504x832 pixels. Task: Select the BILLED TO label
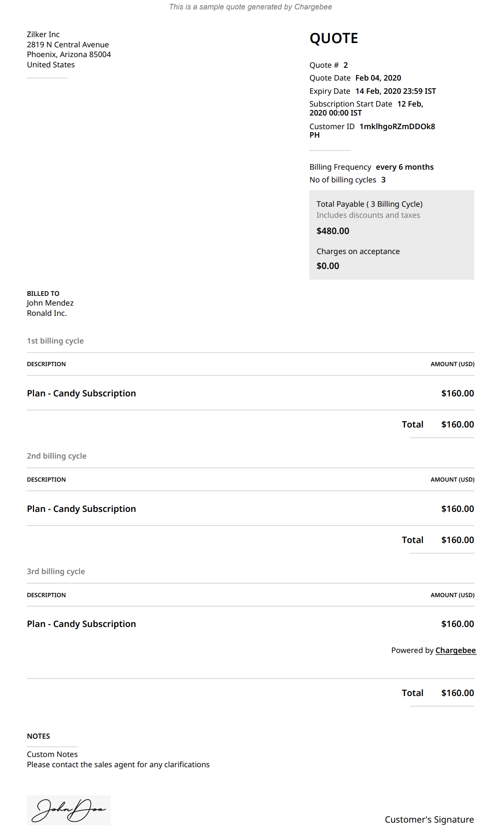click(x=43, y=294)
